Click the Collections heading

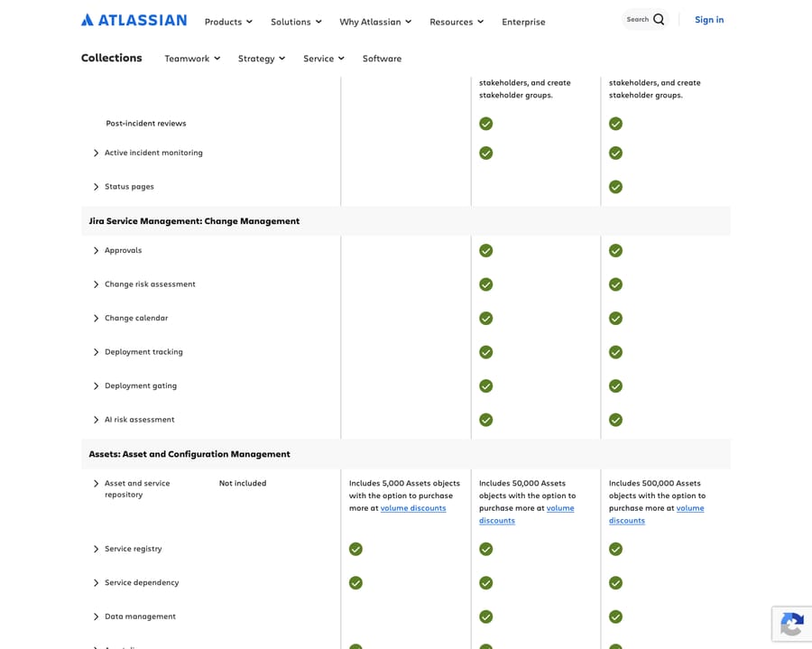tap(111, 58)
